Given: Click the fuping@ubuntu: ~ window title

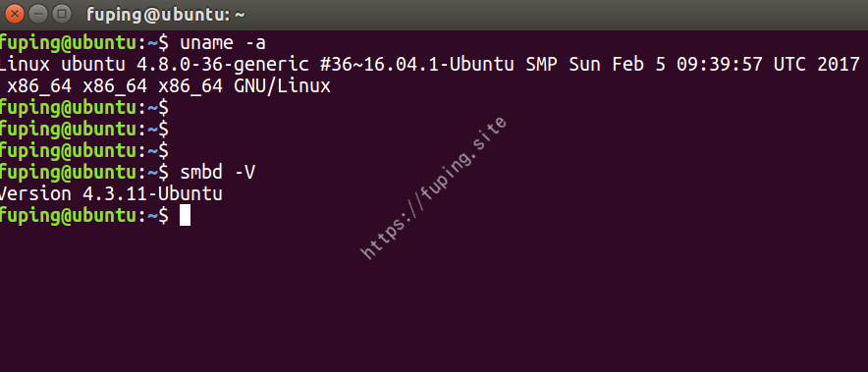Looking at the screenshot, I should [x=166, y=15].
